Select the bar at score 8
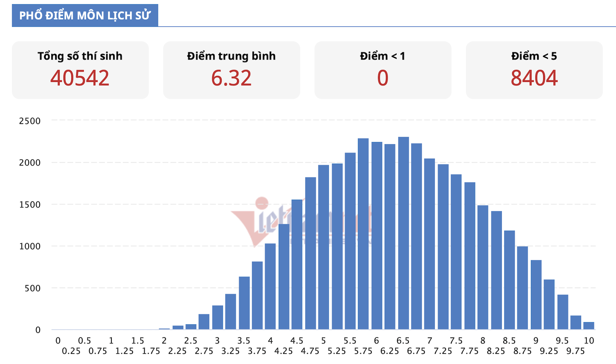The width and height of the screenshot is (616, 364). [483, 267]
